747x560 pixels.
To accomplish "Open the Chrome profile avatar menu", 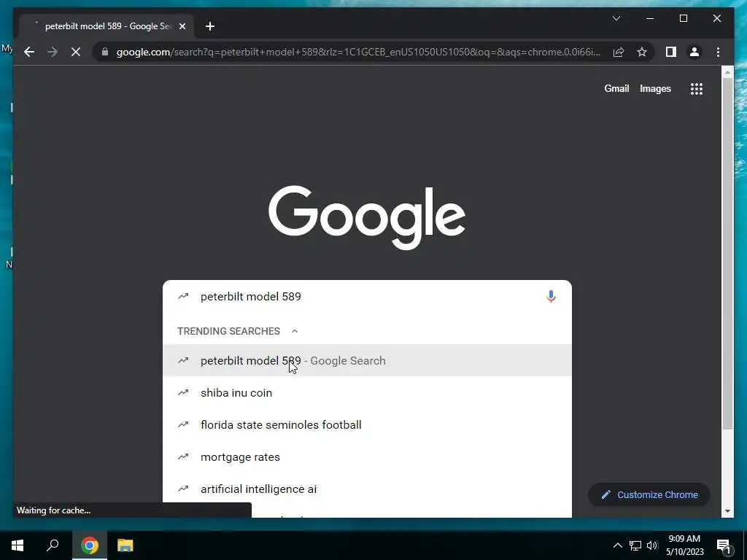I will (x=694, y=52).
